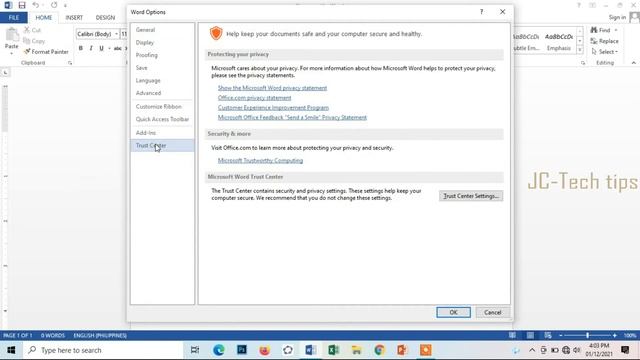Open Quick Access Toolbar options category

[162, 119]
